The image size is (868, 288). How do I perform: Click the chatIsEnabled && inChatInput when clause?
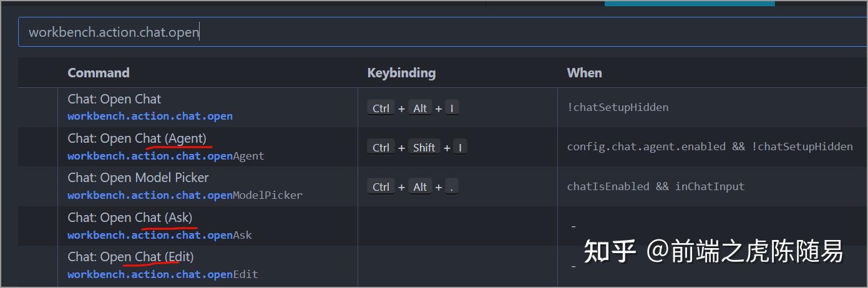pos(655,186)
